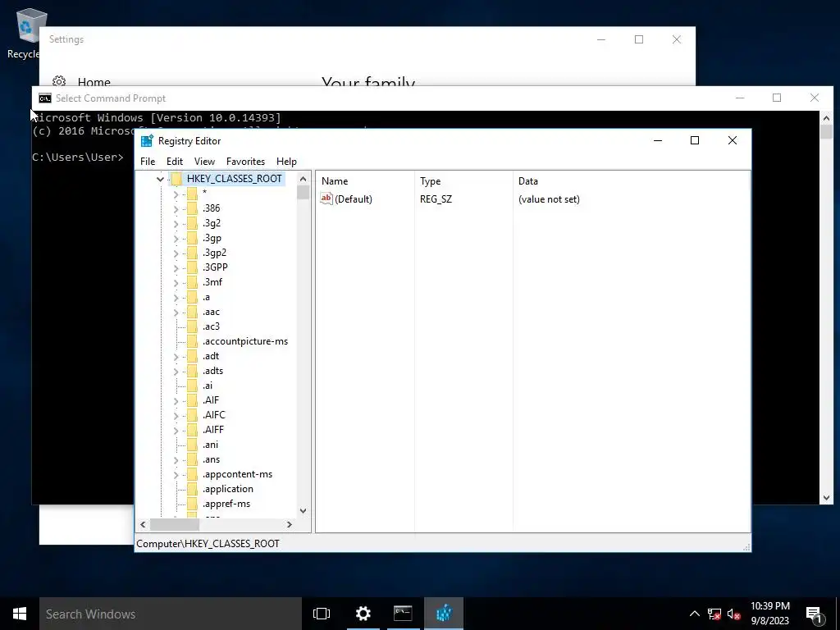Click the Settings Home gear icon
The height and width of the screenshot is (630, 840).
coord(59,82)
